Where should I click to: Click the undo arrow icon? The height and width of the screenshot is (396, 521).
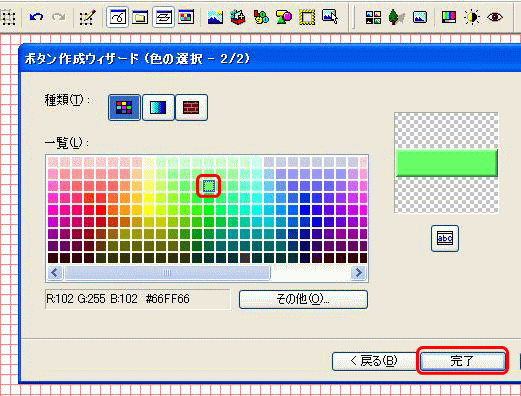coord(36,17)
